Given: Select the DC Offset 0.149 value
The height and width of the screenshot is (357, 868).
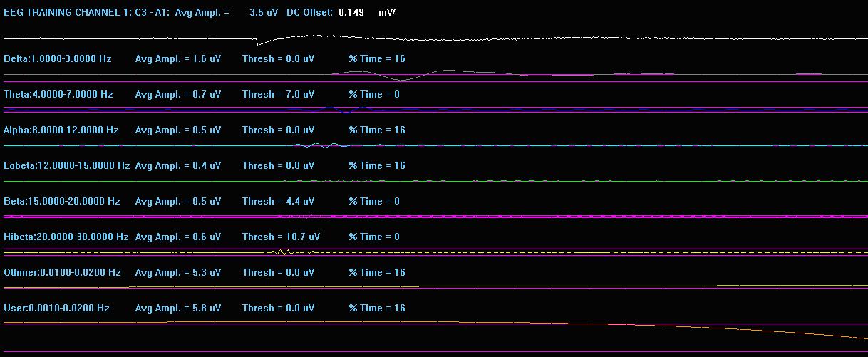Looking at the screenshot, I should [350, 13].
